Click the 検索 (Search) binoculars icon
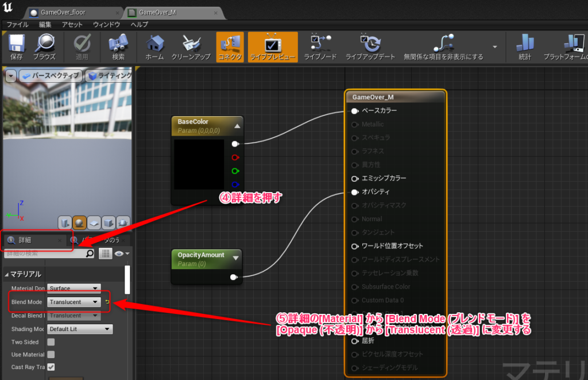The image size is (588, 380). click(x=118, y=46)
